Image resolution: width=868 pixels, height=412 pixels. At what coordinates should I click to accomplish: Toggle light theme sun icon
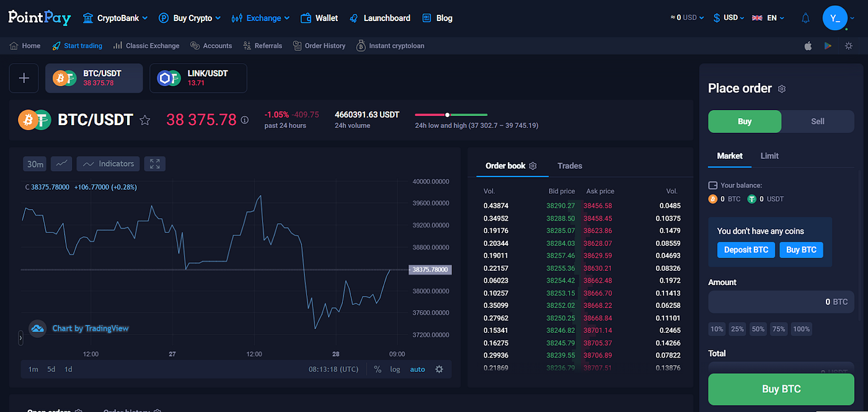(x=849, y=46)
